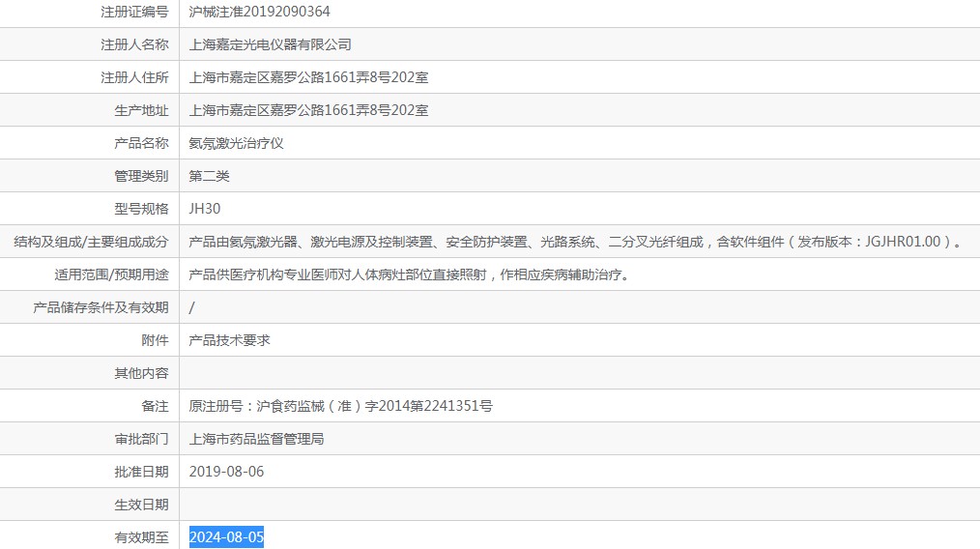Screen dimensions: 980x549
Task: Click the 注册人住所 address value
Action: pos(308,77)
